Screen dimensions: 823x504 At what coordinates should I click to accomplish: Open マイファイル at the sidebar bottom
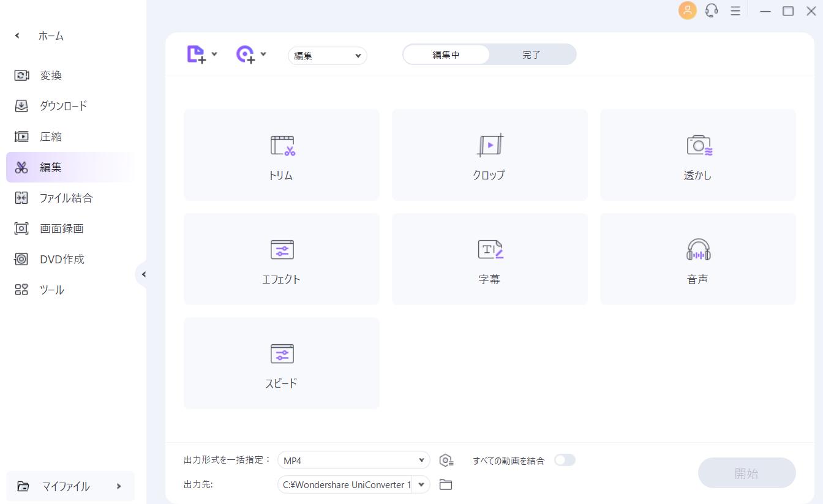coord(70,486)
